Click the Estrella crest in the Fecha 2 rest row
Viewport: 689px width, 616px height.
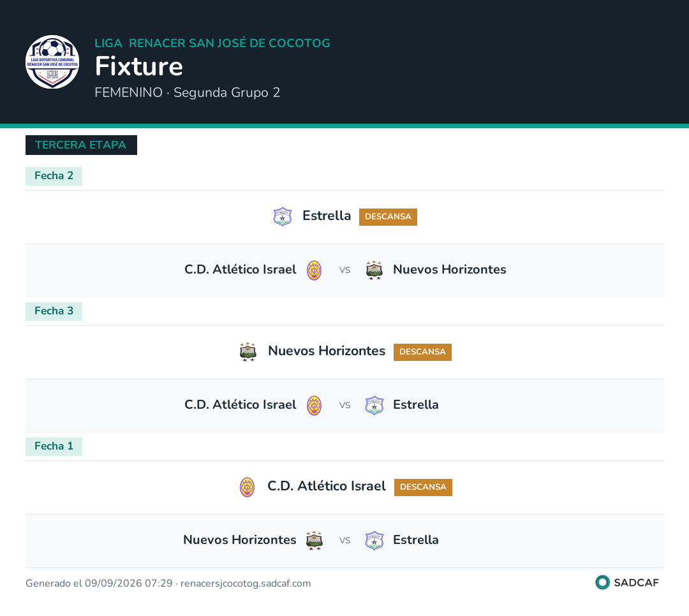click(283, 217)
